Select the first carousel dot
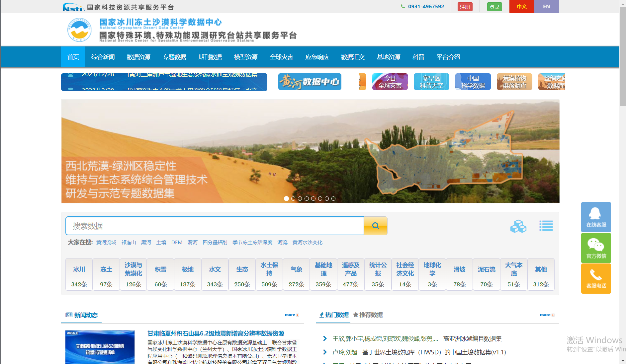The image size is (626, 364). click(x=286, y=198)
